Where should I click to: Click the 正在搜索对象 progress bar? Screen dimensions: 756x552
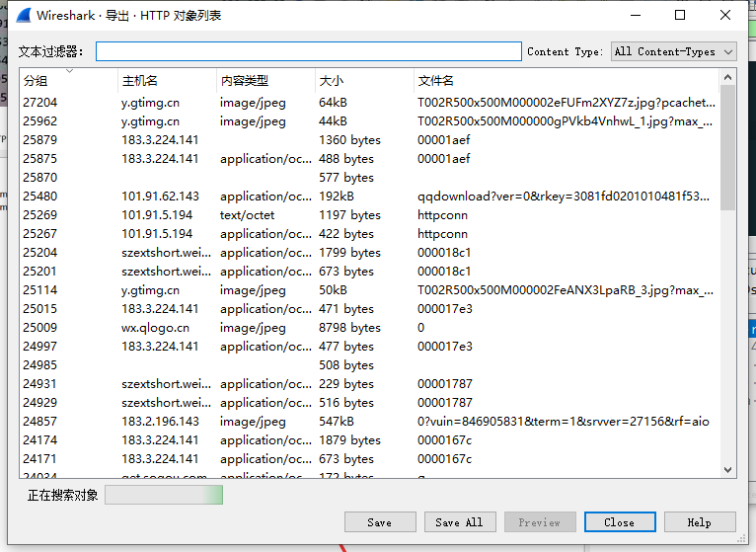click(164, 495)
